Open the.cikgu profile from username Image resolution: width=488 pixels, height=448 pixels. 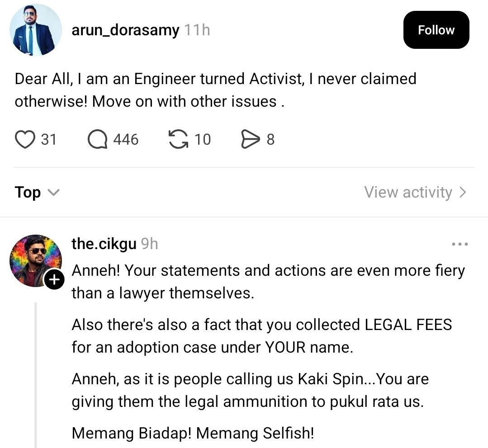104,244
